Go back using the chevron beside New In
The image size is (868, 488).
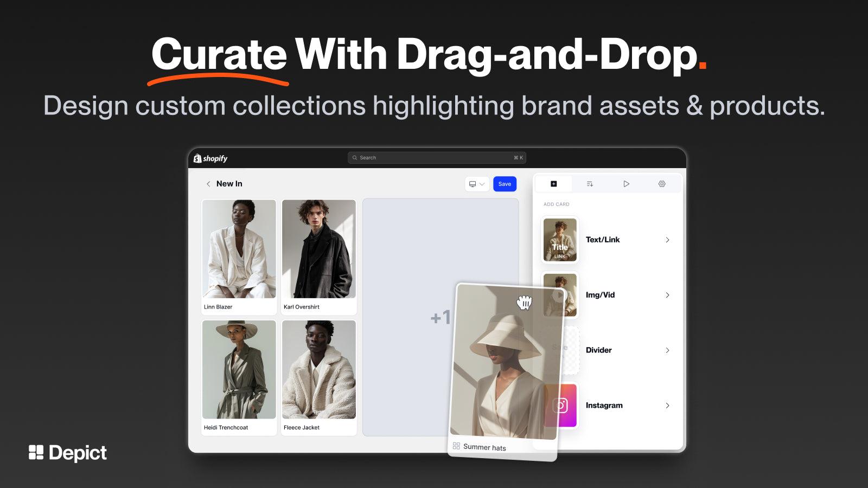tap(208, 184)
